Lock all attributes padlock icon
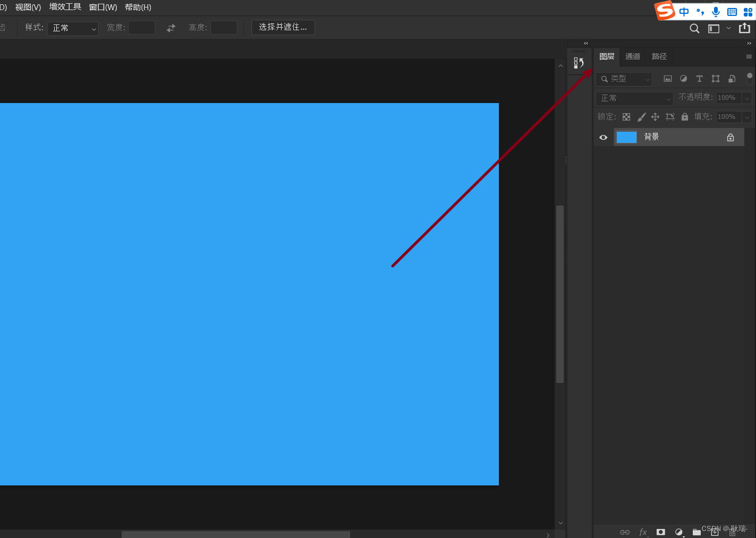Screen dimensions: 756x538 click(685, 117)
